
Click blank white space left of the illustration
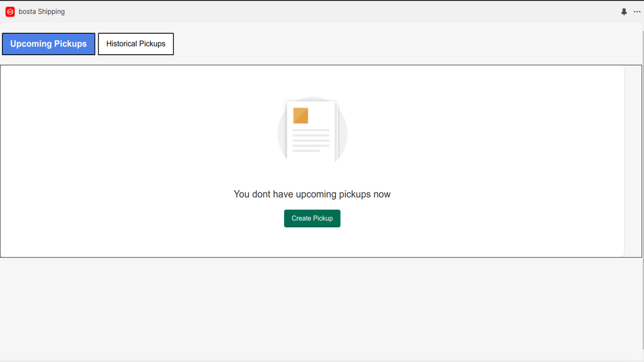click(x=141, y=141)
